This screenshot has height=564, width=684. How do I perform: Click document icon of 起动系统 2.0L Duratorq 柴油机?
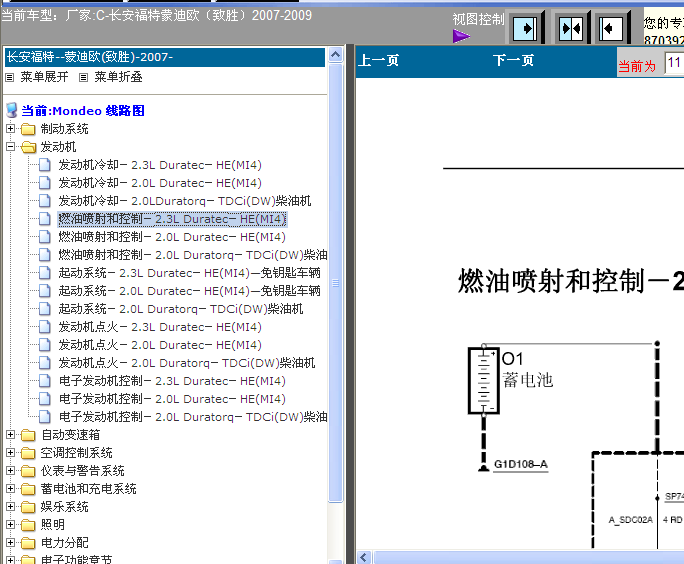click(44, 309)
